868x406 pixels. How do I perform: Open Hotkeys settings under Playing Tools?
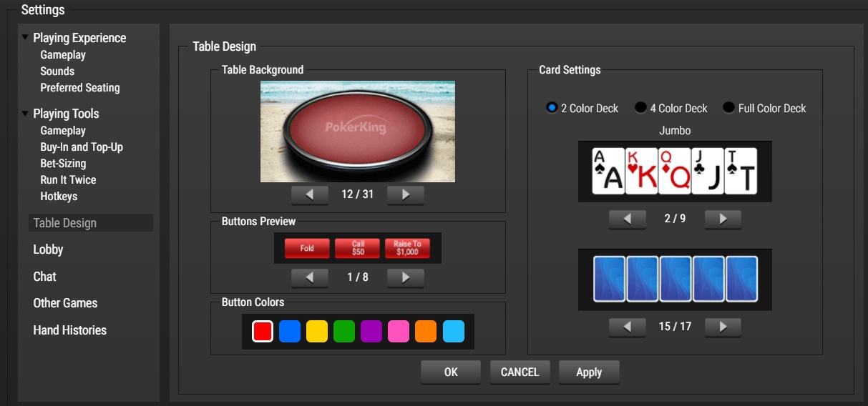pyautogui.click(x=59, y=197)
